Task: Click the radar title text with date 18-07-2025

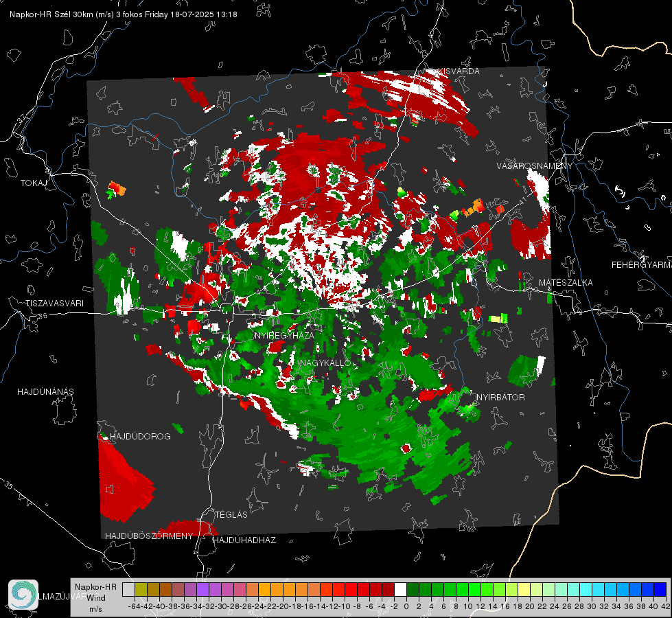Action: 124,14
